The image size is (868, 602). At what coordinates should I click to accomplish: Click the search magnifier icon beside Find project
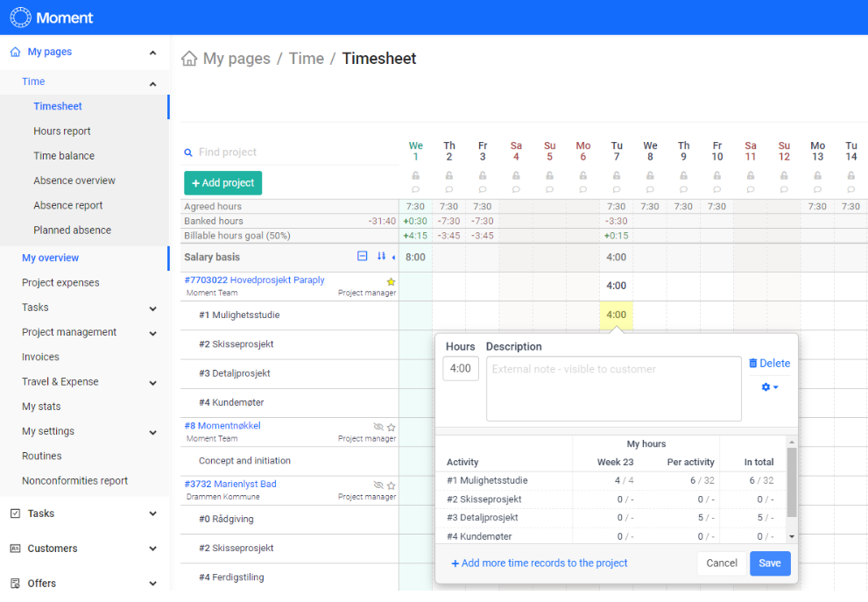tap(188, 152)
